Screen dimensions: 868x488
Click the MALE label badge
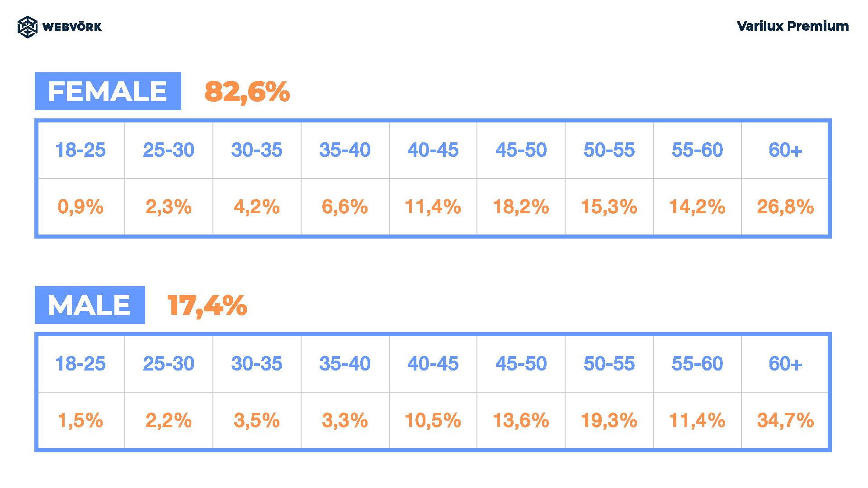90,305
